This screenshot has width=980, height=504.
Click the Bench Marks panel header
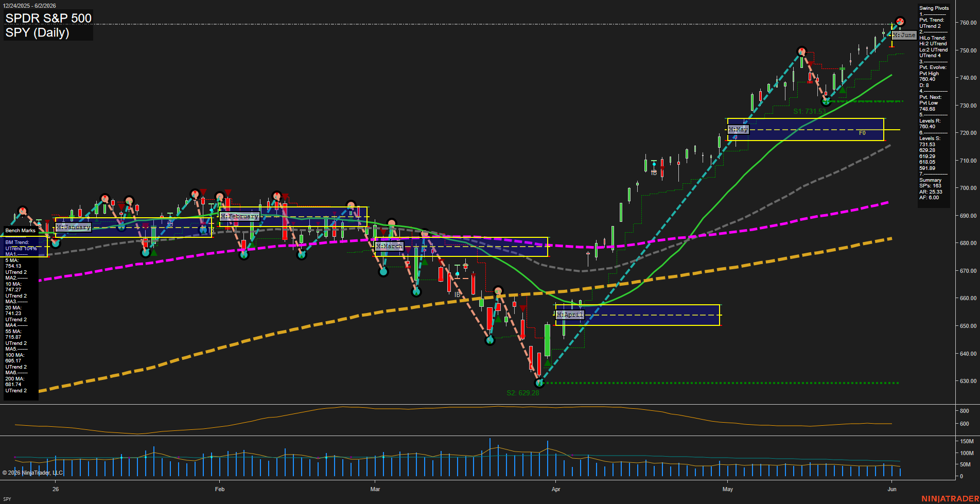pyautogui.click(x=20, y=231)
